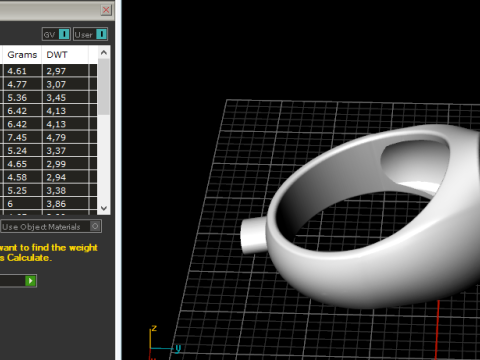
Task: Select the 3,38 DWT cell
Action: click(x=65, y=191)
